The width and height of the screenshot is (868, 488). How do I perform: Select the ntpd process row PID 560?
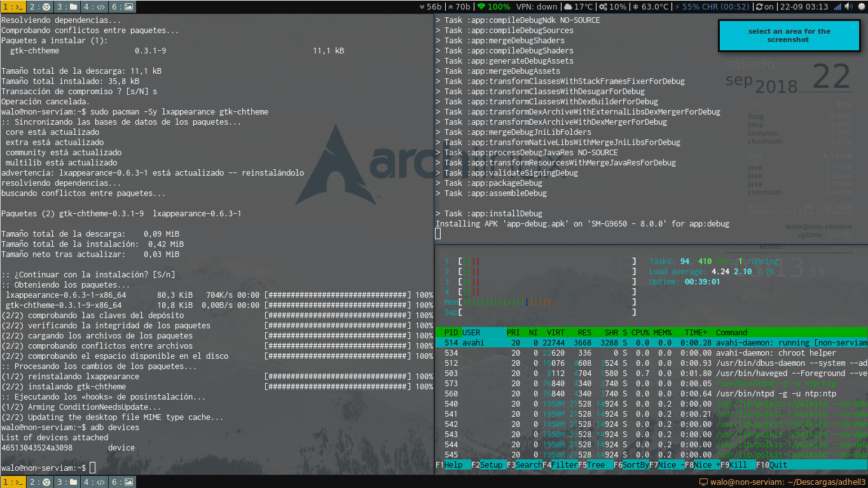(x=651, y=394)
